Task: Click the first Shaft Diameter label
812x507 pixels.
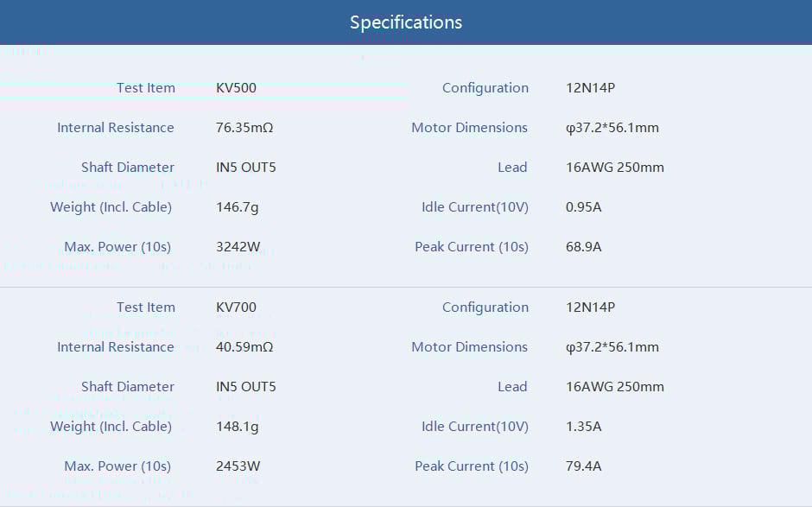Action: pyautogui.click(x=128, y=168)
